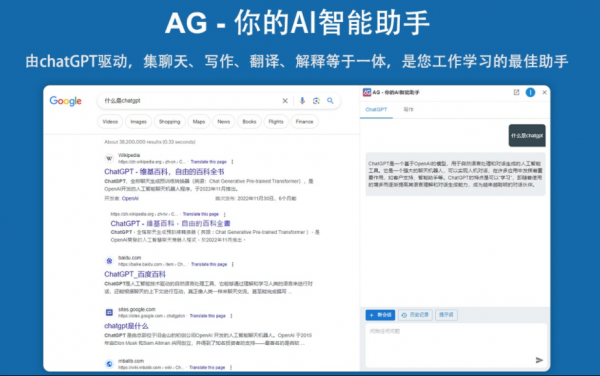Click 'Translate this page' for the Wikipedia result

point(209,162)
